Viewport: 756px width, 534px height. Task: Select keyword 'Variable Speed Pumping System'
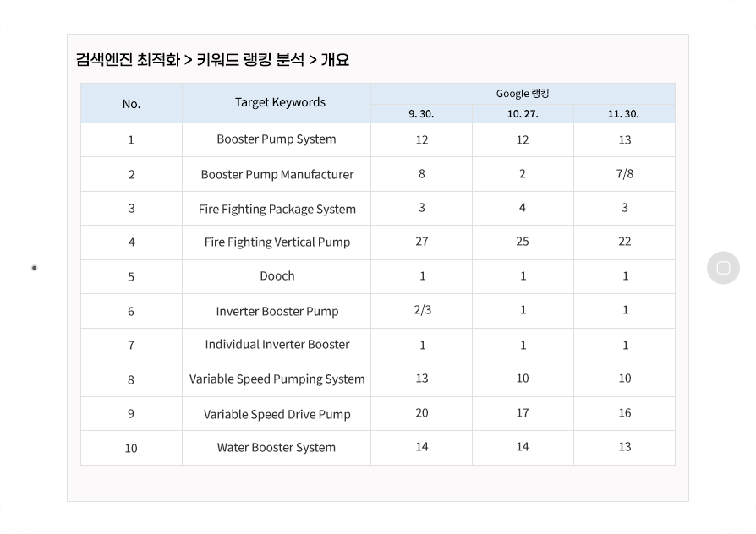pos(277,379)
